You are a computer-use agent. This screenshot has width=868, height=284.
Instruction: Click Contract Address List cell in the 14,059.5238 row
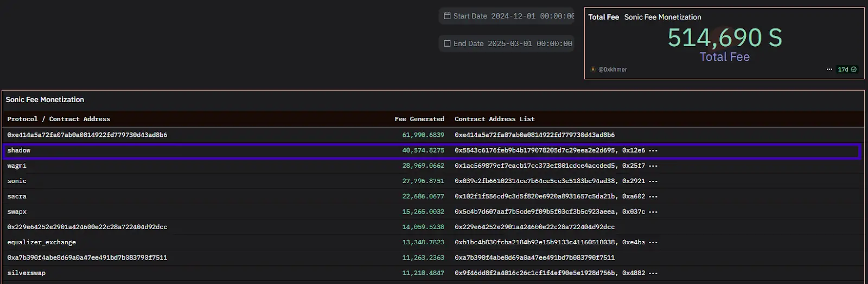click(x=535, y=227)
